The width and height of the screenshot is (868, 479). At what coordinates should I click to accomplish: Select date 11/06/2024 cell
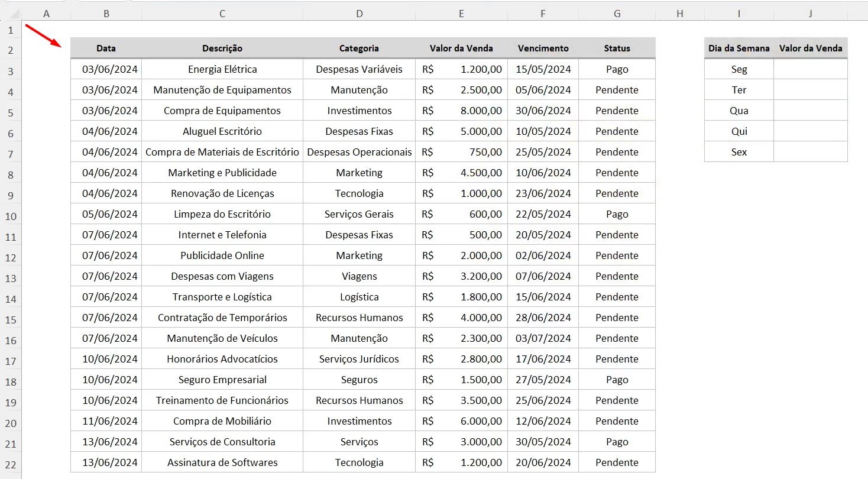pyautogui.click(x=106, y=421)
